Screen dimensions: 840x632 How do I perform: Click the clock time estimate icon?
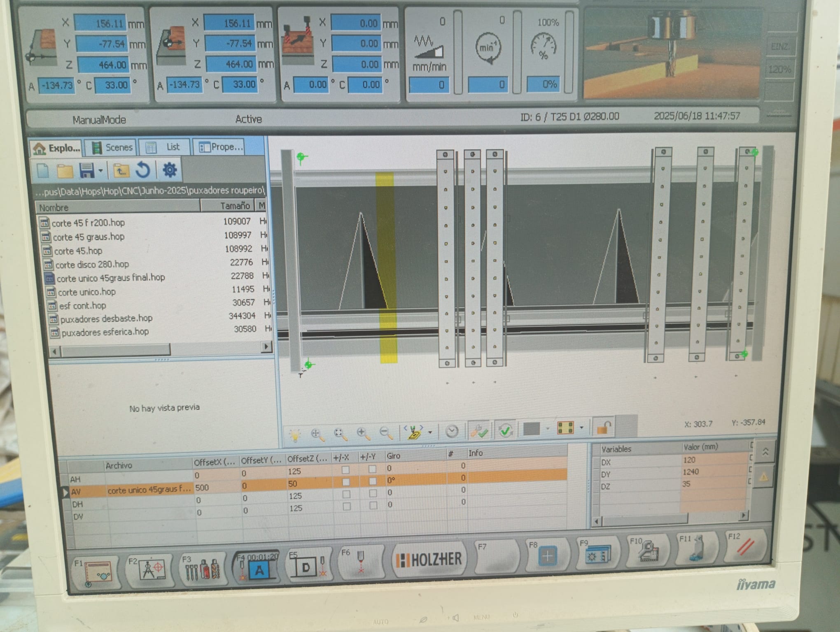tap(452, 432)
